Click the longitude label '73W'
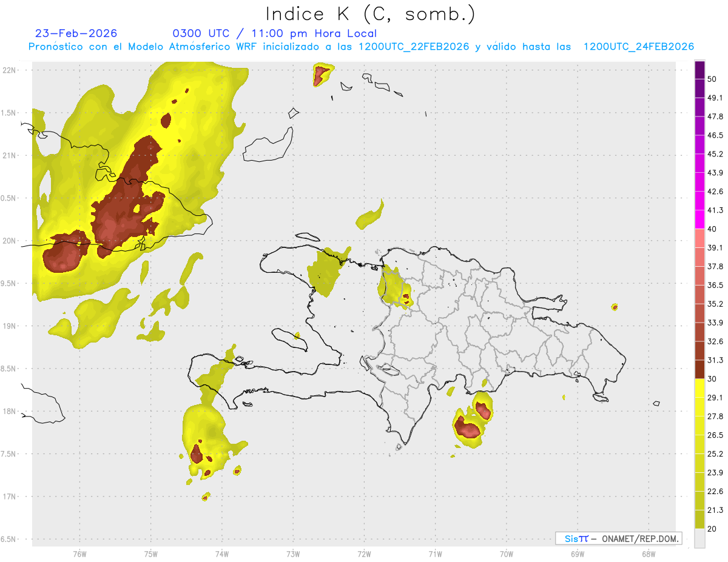This screenshot has height=562, width=728. (x=293, y=554)
